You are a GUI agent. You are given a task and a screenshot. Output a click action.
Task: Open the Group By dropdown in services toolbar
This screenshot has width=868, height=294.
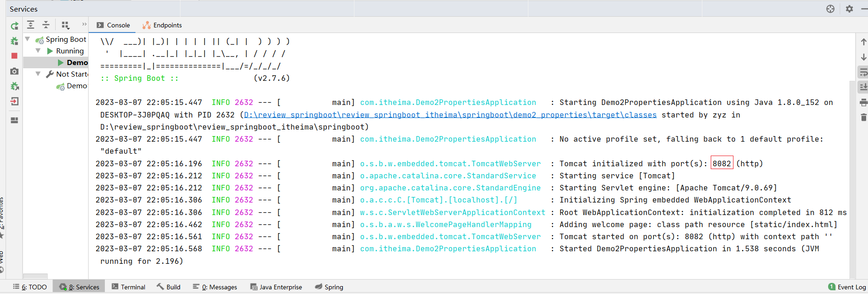tap(65, 25)
